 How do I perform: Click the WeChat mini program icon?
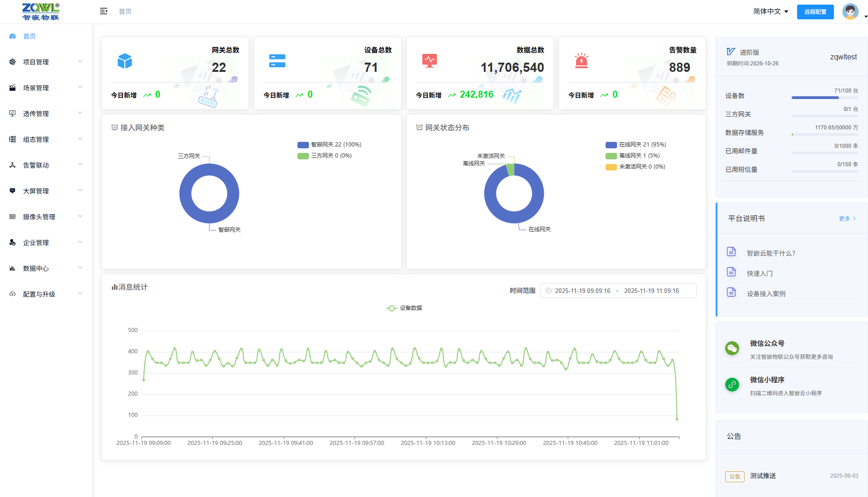[732, 385]
